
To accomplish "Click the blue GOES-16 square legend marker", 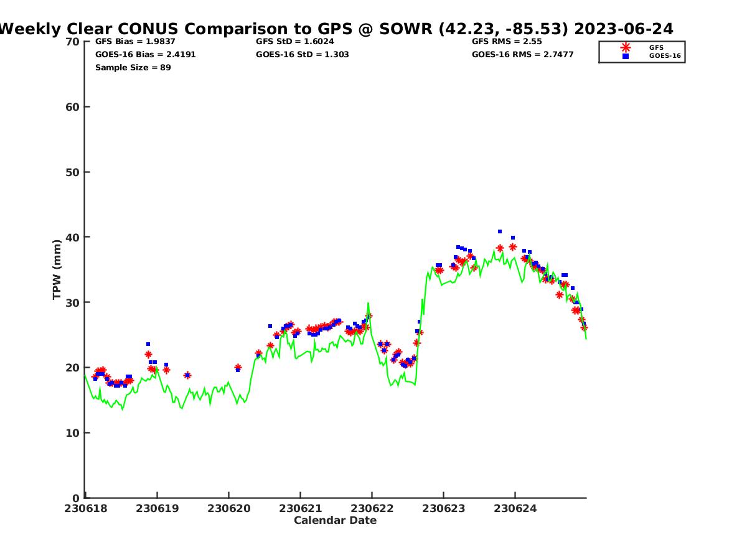I will pos(626,56).
